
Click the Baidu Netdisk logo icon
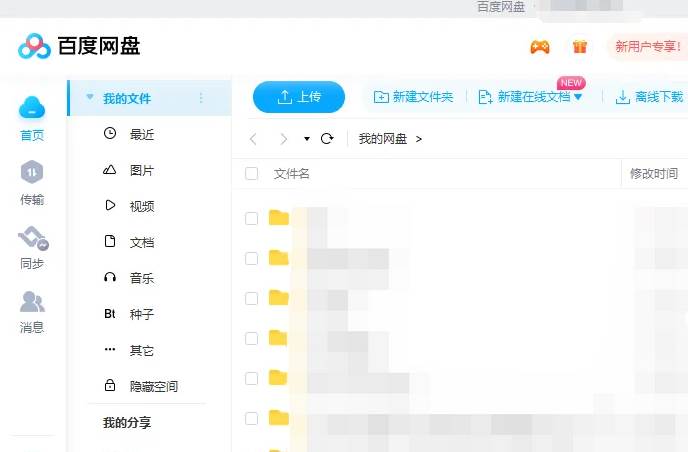click(34, 46)
